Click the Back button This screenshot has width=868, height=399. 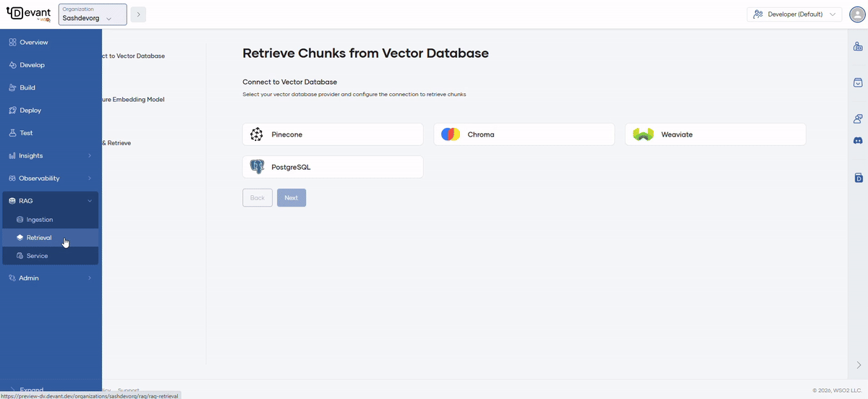(x=258, y=197)
